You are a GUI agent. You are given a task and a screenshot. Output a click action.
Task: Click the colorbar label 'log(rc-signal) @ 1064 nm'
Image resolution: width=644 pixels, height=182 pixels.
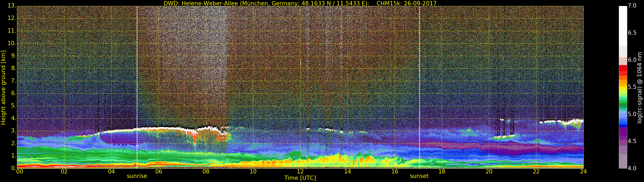pyautogui.click(x=639, y=88)
